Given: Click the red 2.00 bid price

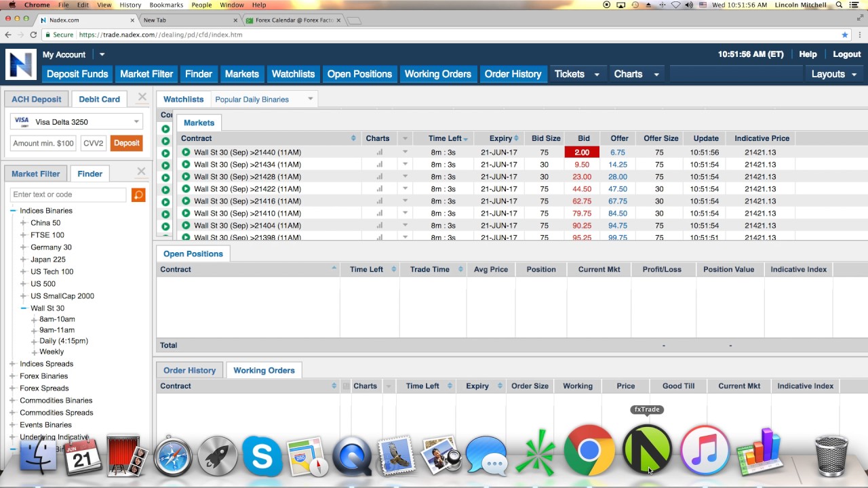Looking at the screenshot, I should pyautogui.click(x=582, y=152).
